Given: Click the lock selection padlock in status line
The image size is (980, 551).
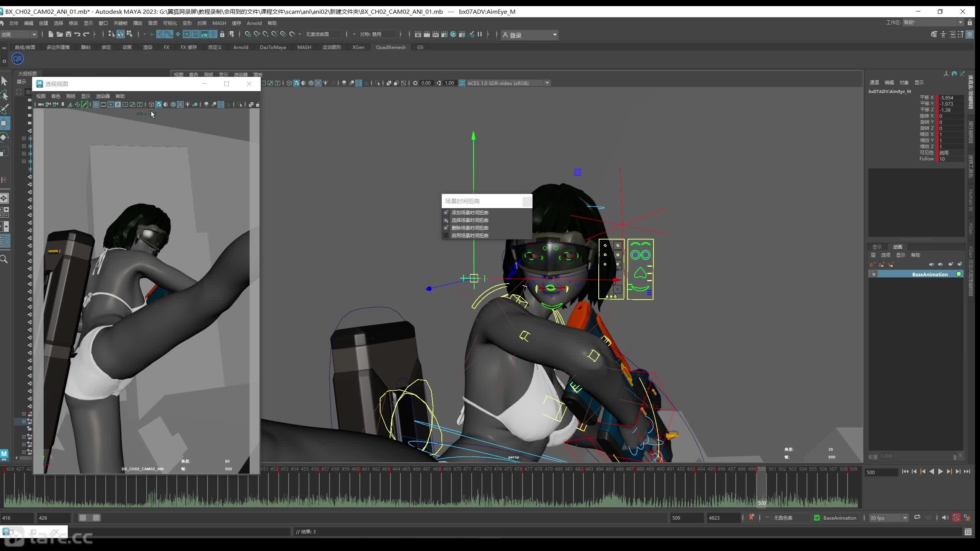Looking at the screenshot, I should [222, 34].
